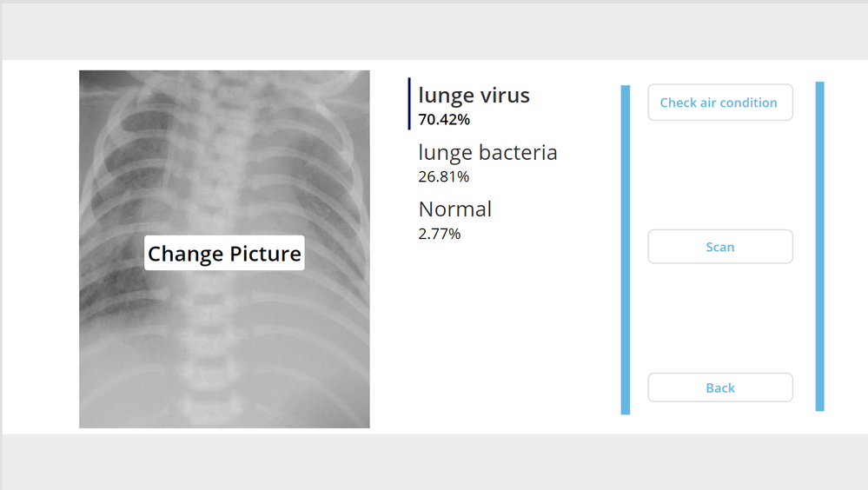Click the dark blue indicator beside lunge virus
Viewport: 868px width, 490px height.
[x=409, y=103]
